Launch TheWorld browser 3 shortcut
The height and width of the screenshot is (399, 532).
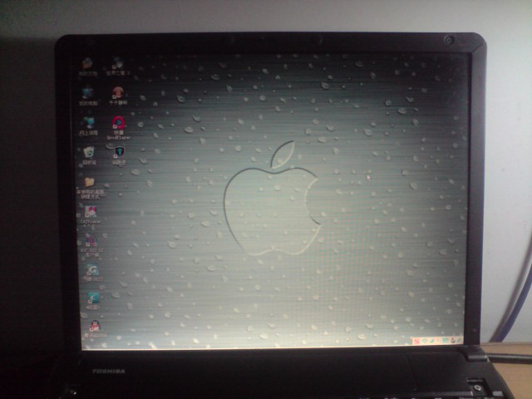tap(118, 66)
